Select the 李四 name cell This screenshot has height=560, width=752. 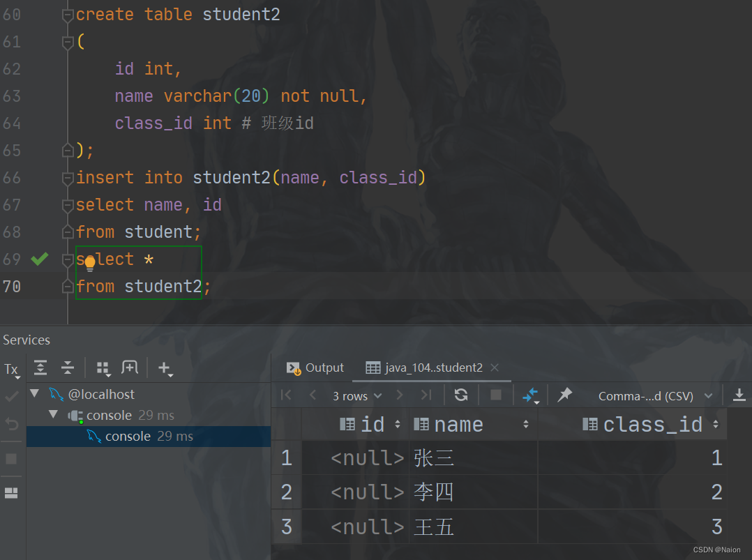tap(474, 492)
